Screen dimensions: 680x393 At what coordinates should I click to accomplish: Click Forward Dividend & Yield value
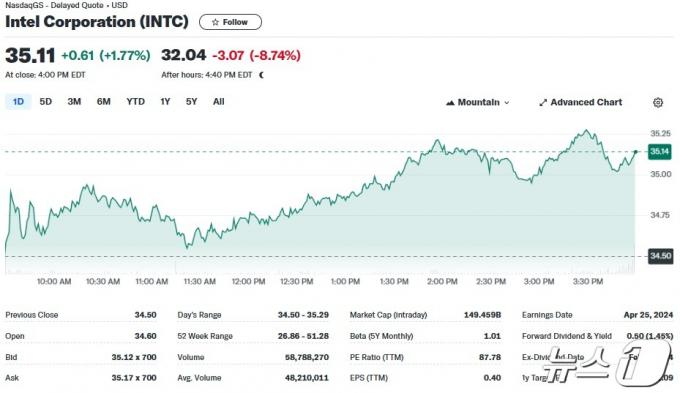pos(650,336)
